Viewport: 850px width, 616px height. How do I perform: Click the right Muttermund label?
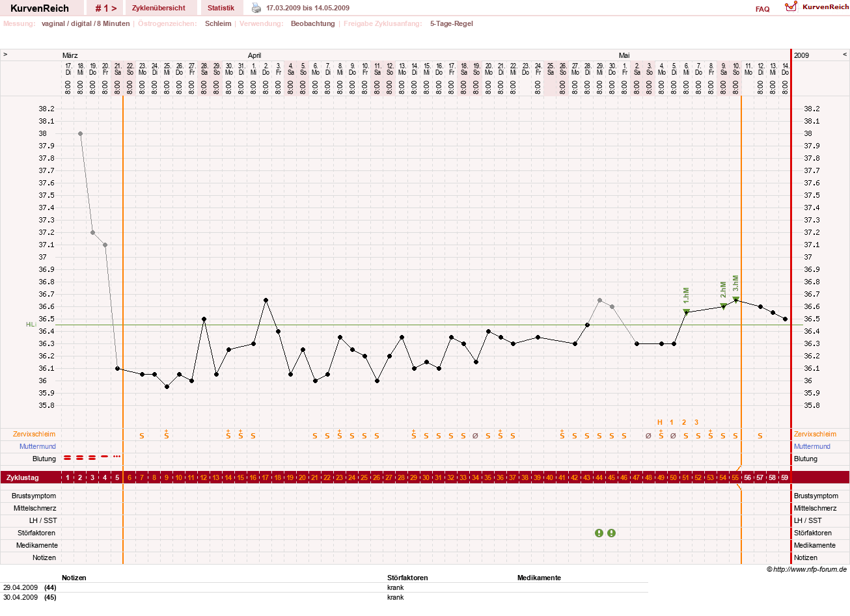click(x=812, y=446)
